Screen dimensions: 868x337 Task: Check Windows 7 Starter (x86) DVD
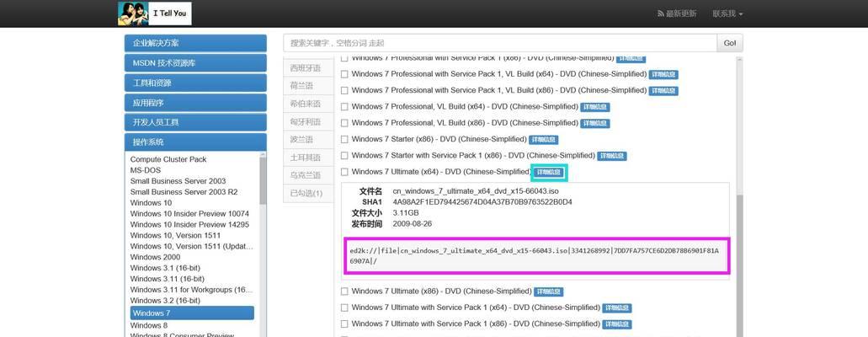point(344,139)
